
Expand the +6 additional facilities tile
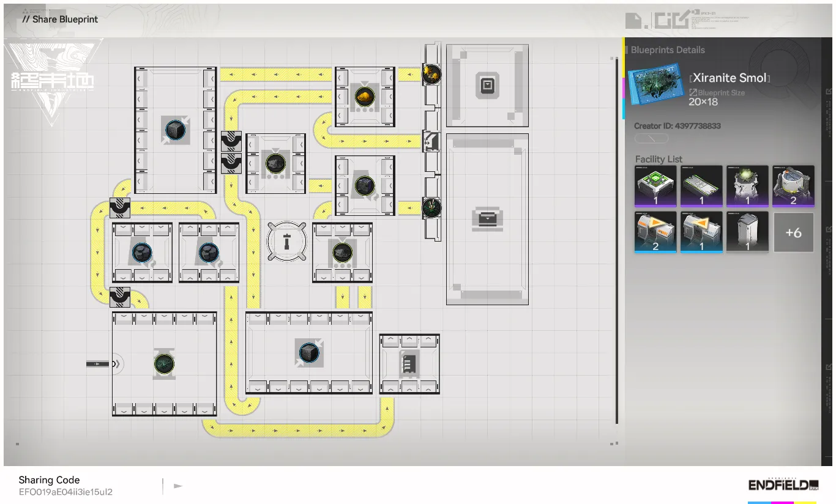point(794,232)
